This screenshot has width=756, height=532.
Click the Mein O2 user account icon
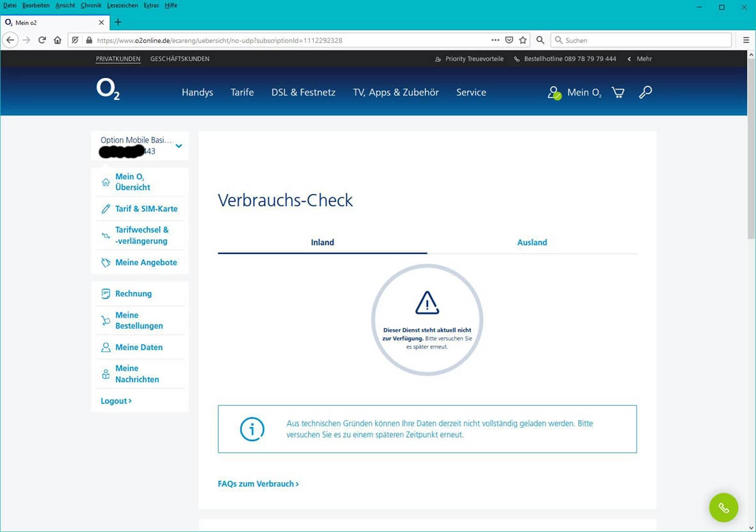554,93
